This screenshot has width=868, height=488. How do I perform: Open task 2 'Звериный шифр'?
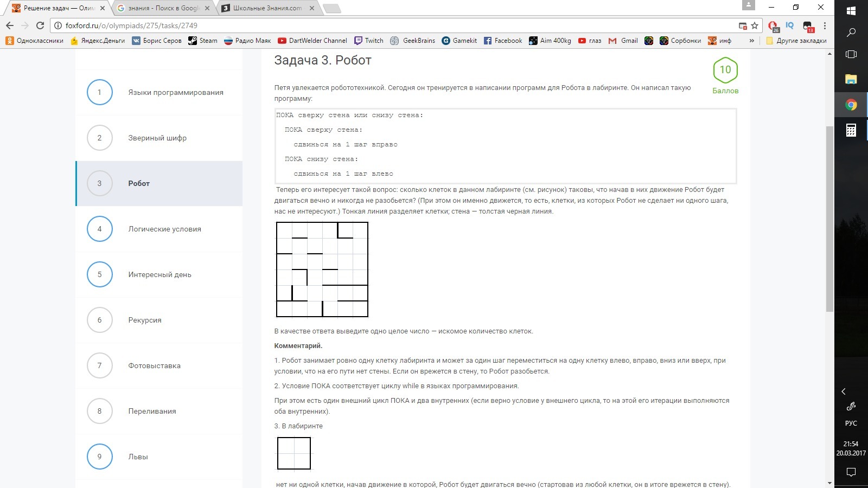coord(159,138)
